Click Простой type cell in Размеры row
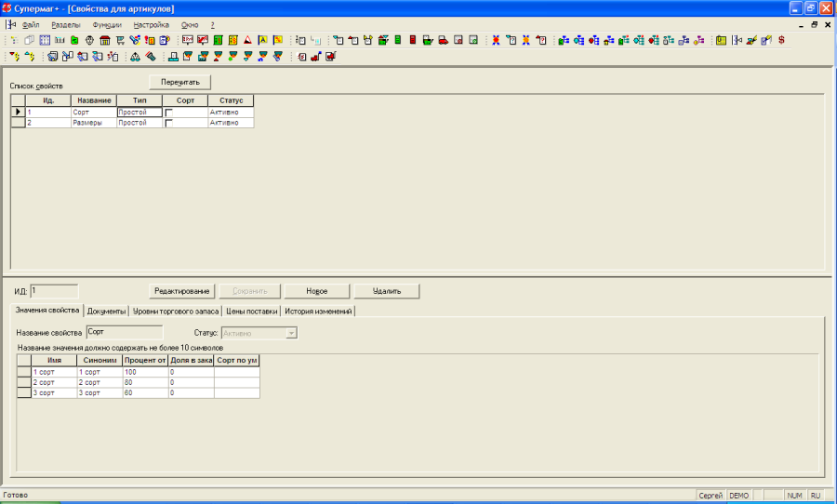This screenshot has height=504, width=837. click(139, 123)
